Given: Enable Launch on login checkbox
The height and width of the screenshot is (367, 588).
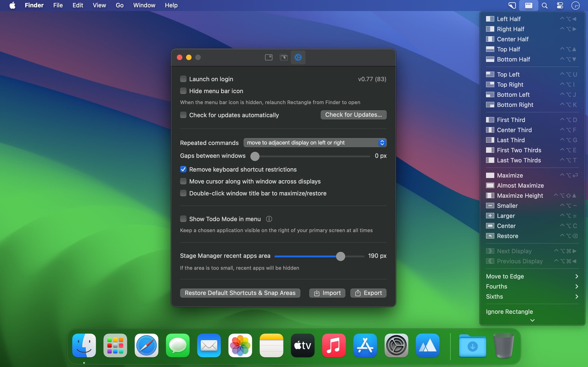Looking at the screenshot, I should pos(183,79).
